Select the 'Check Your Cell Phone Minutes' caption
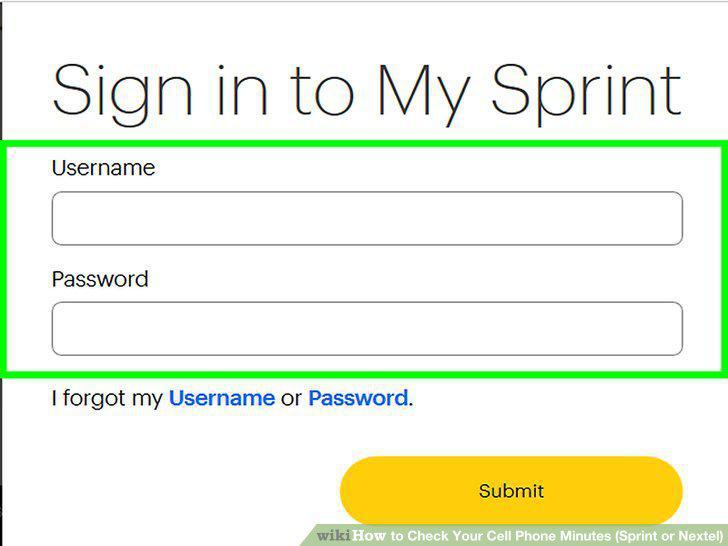728x546 pixels. (509, 536)
